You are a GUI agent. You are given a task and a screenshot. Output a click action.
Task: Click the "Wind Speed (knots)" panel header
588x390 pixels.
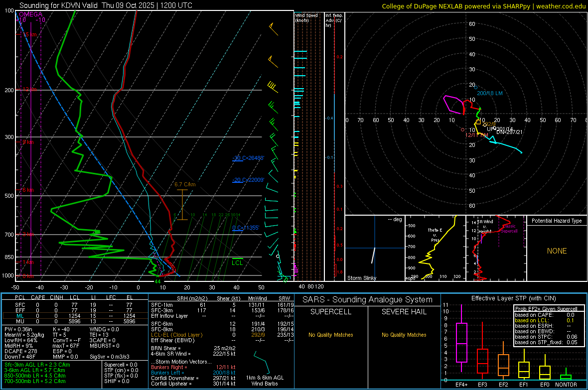click(x=306, y=17)
